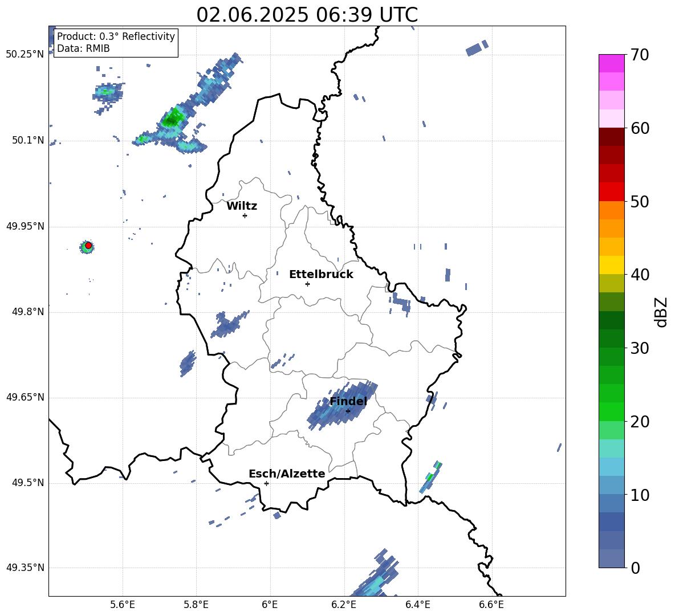Click the colorbar value 50

640,202
